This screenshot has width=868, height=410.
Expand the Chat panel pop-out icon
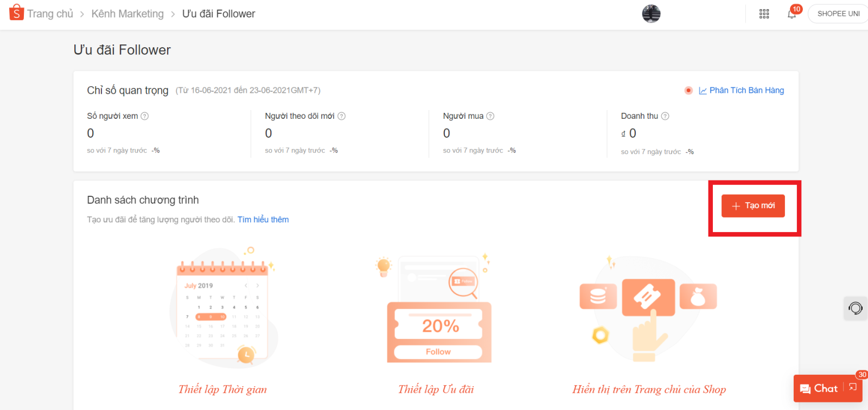[853, 387]
